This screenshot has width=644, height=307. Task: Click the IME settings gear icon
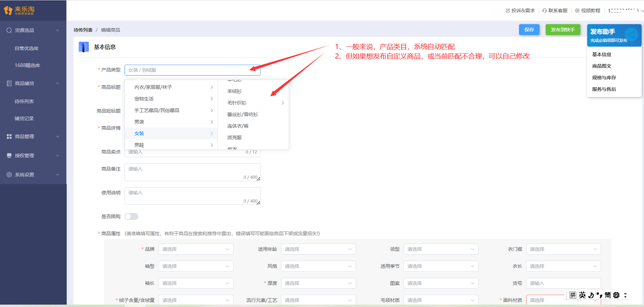[617, 295]
